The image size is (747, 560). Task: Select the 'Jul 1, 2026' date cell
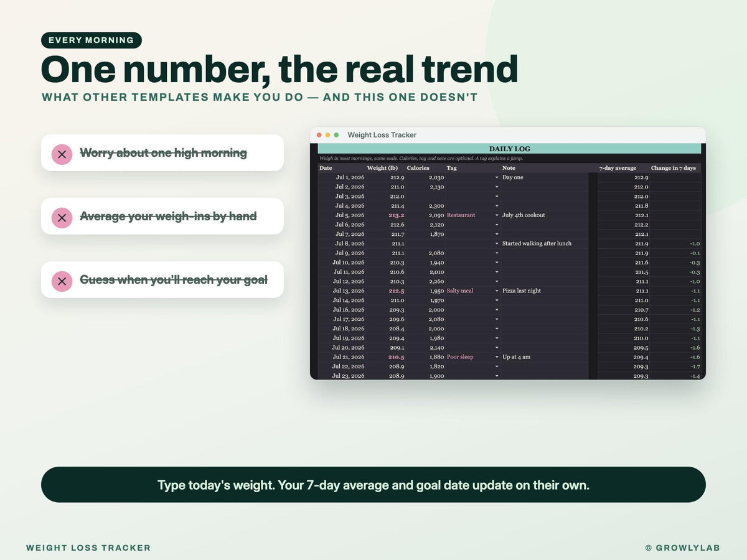[342, 177]
